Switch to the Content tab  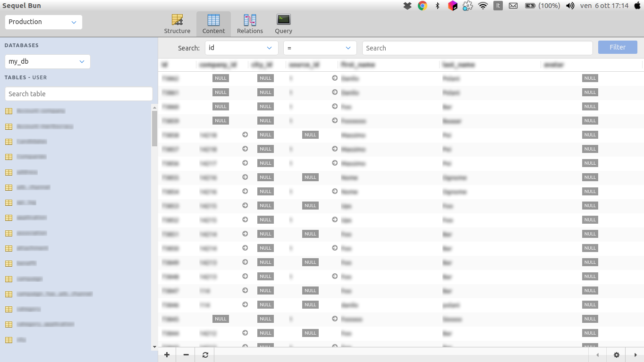[x=213, y=24]
